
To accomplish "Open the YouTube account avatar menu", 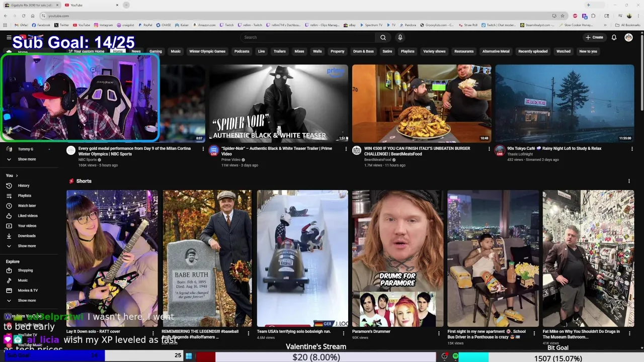I will pyautogui.click(x=628, y=37).
